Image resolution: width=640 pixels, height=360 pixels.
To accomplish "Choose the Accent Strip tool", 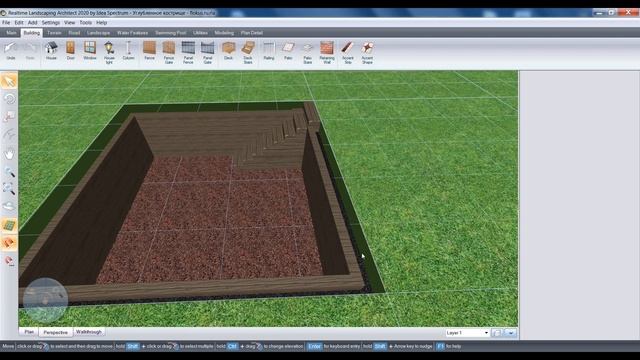I will (x=348, y=53).
